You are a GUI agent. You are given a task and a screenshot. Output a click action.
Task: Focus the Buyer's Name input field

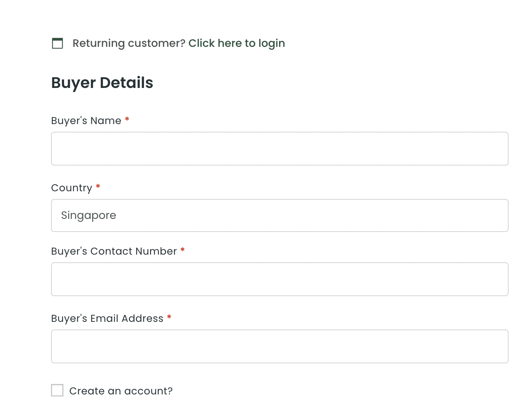click(279, 149)
